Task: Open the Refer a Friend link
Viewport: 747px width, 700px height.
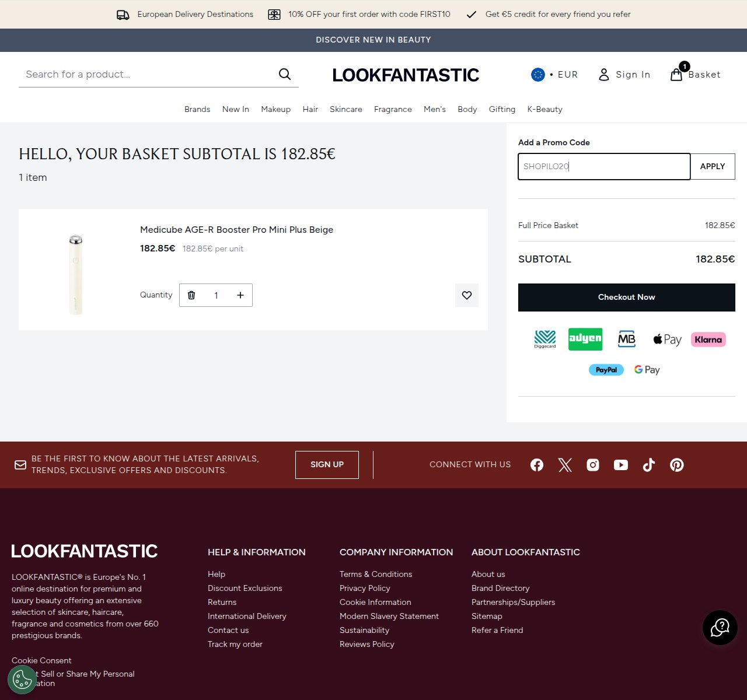Action: 497,630
